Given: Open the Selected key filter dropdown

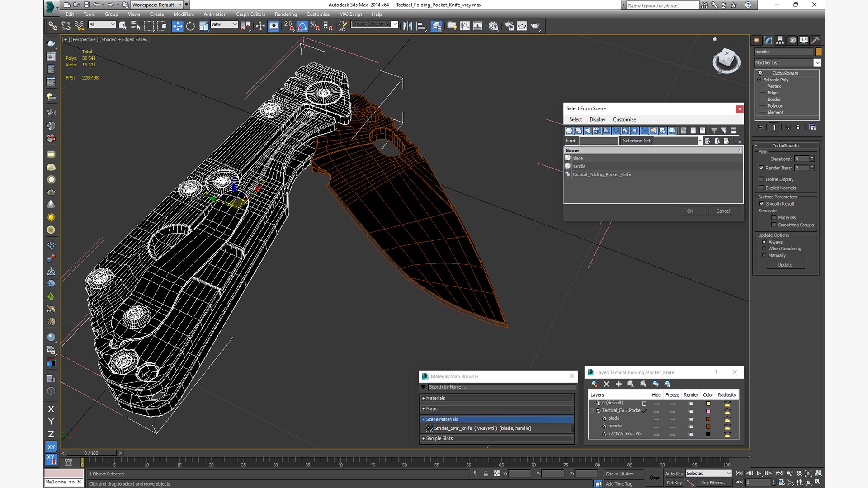Looking at the screenshot, I should [708, 473].
